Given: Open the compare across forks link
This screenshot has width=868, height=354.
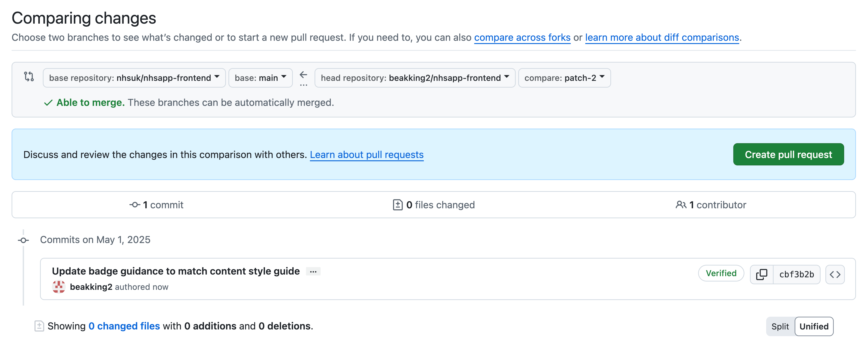Looking at the screenshot, I should (522, 38).
